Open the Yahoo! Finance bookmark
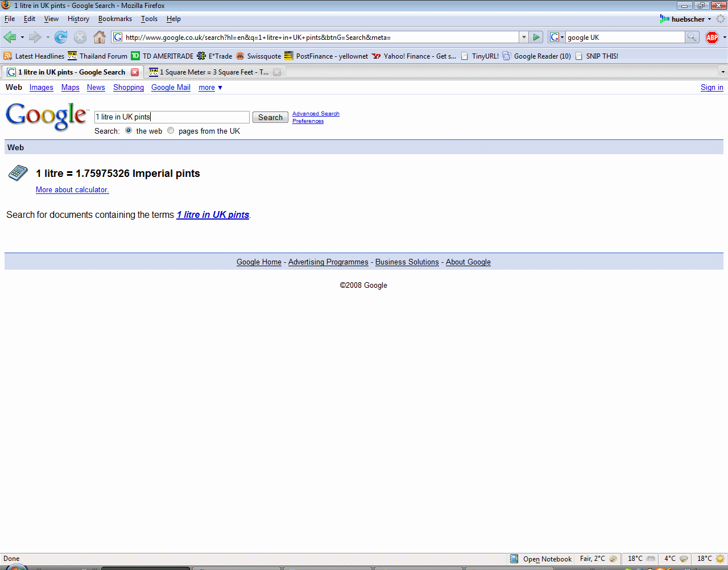The width and height of the screenshot is (728, 570). pos(414,56)
